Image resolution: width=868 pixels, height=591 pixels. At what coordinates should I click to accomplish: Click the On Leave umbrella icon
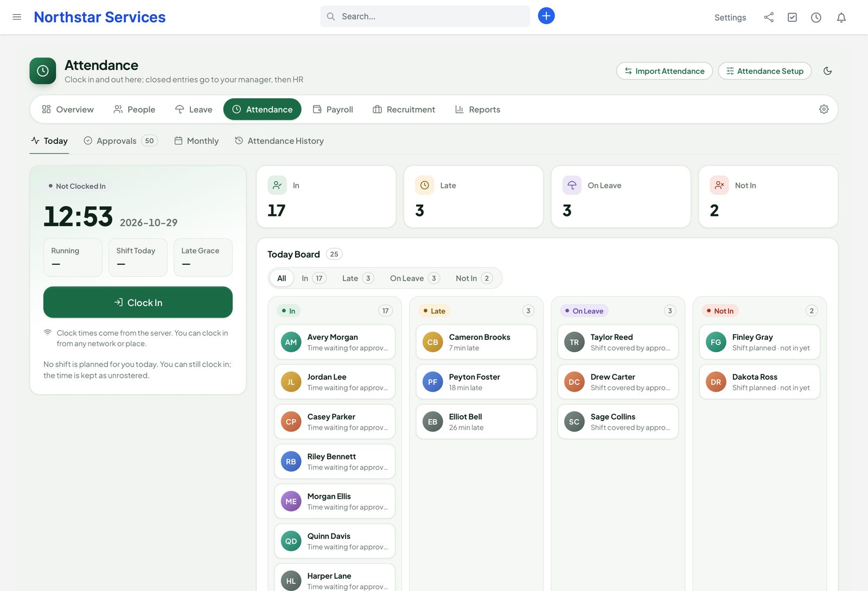point(572,185)
